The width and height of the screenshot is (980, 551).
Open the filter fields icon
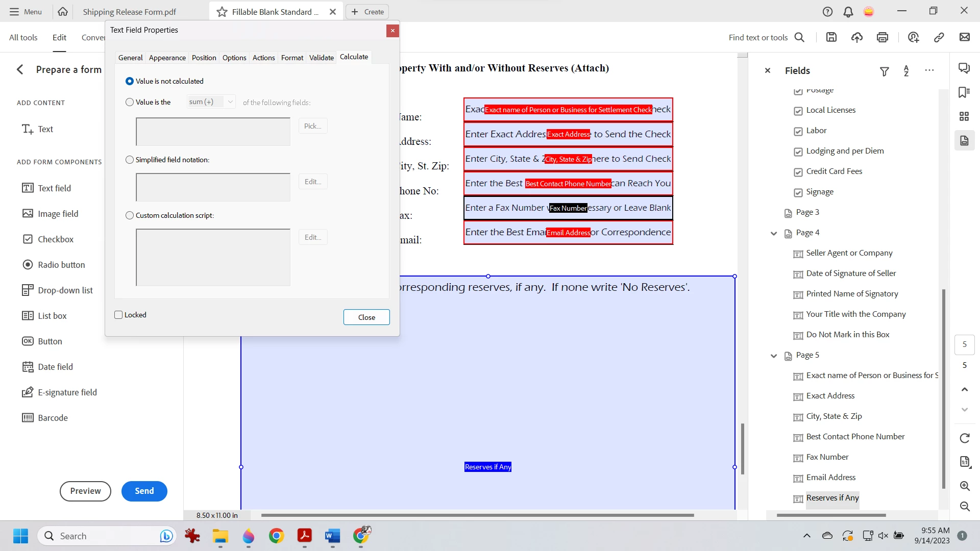click(885, 71)
